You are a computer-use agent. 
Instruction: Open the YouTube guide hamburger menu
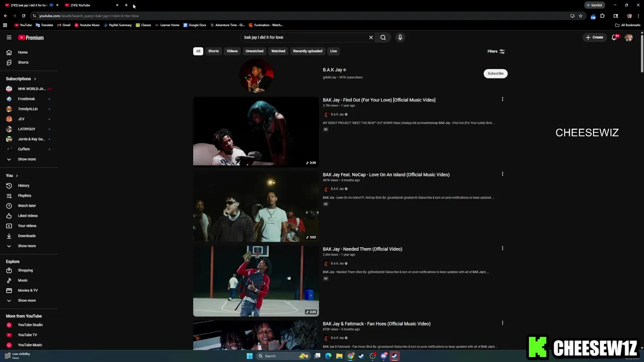click(x=9, y=38)
